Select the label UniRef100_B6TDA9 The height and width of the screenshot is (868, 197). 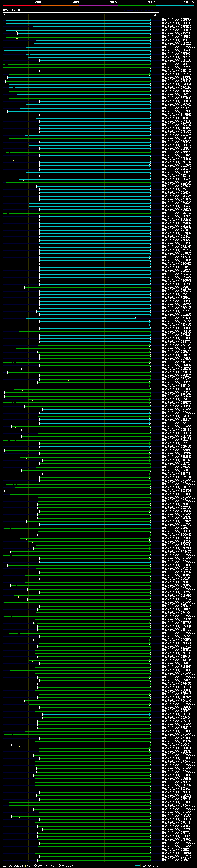click(x=177, y=98)
